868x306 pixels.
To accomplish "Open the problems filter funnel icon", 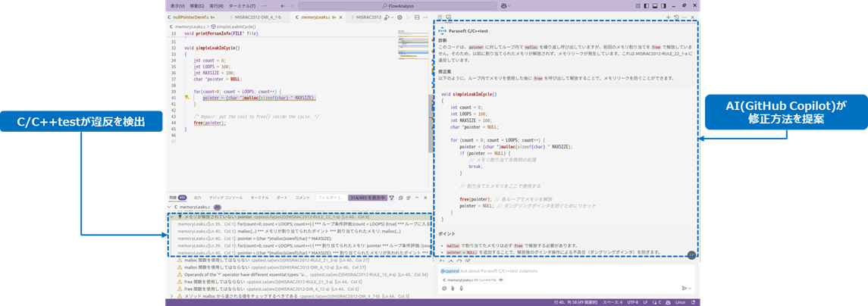I will point(391,198).
